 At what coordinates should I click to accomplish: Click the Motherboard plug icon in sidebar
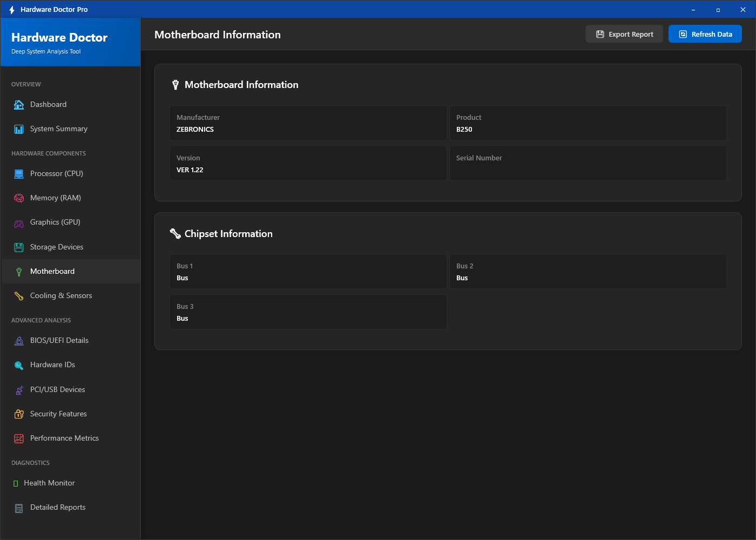(19, 272)
